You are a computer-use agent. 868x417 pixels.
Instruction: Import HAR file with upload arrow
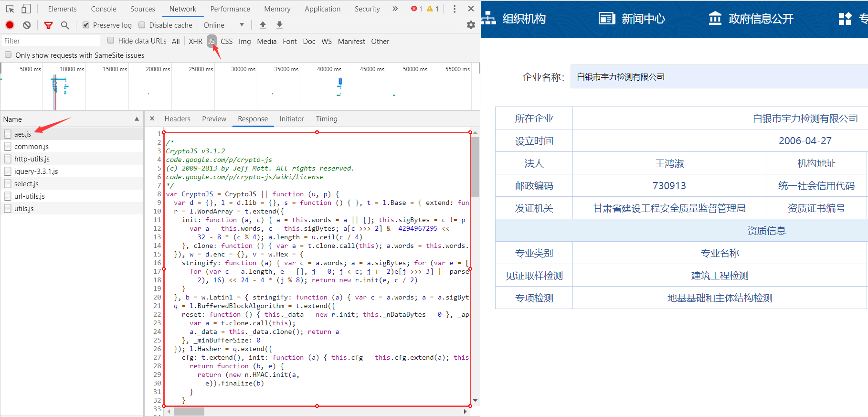coord(263,25)
